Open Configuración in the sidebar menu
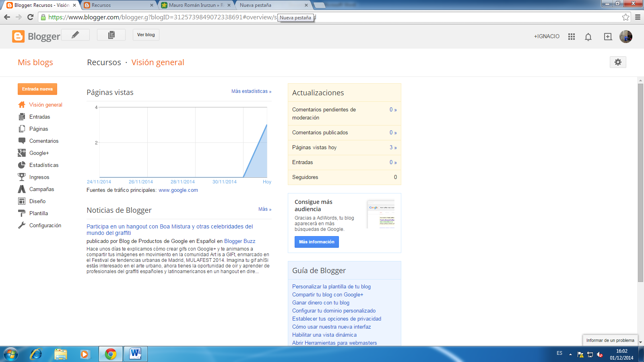The image size is (644, 362). (45, 225)
